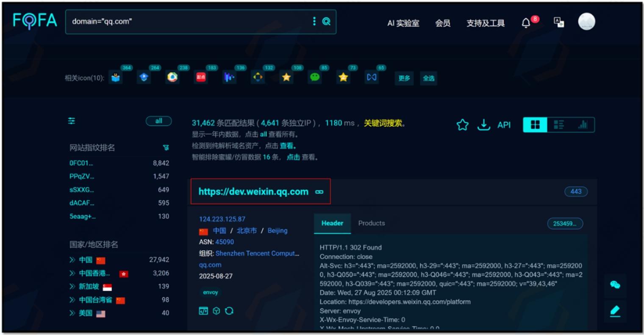644x335 pixels.
Task: Select the related icon with count 238
Action: [x=172, y=77]
